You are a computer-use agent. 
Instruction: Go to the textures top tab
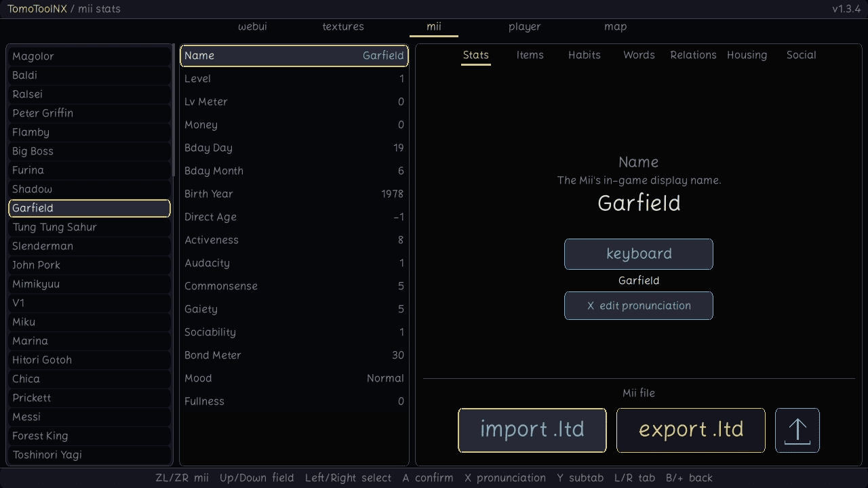click(343, 26)
